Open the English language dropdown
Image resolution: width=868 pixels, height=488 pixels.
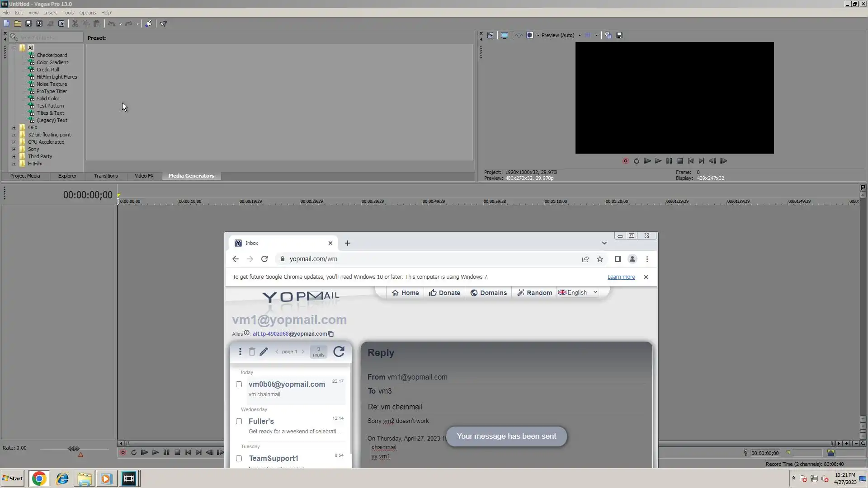[x=578, y=293]
